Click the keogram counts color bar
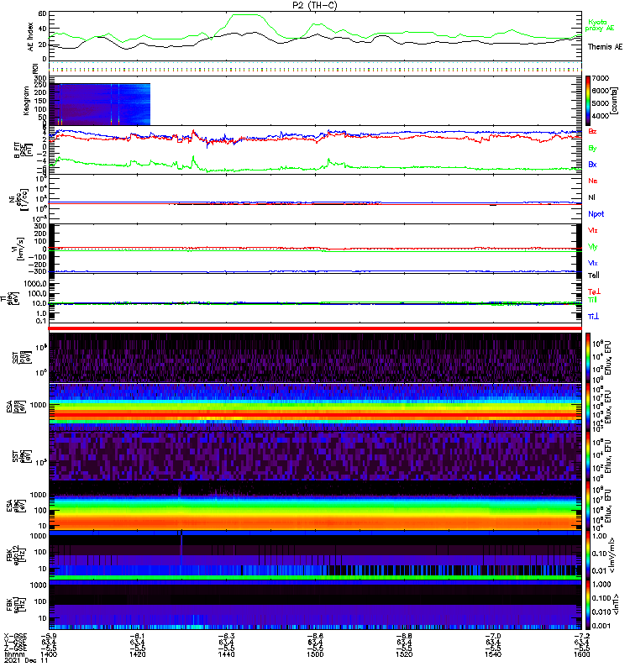Viewport: 630px width, 672px height. click(x=590, y=100)
